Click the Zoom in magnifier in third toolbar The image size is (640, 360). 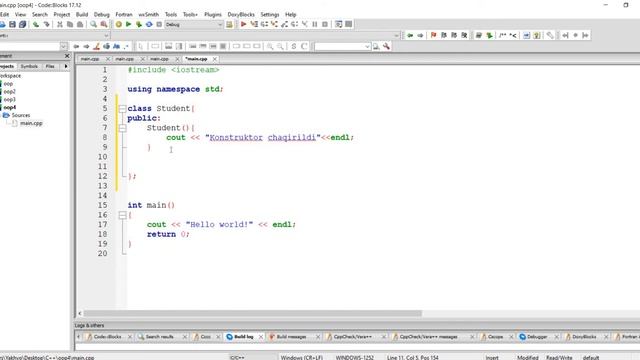(x=270, y=47)
